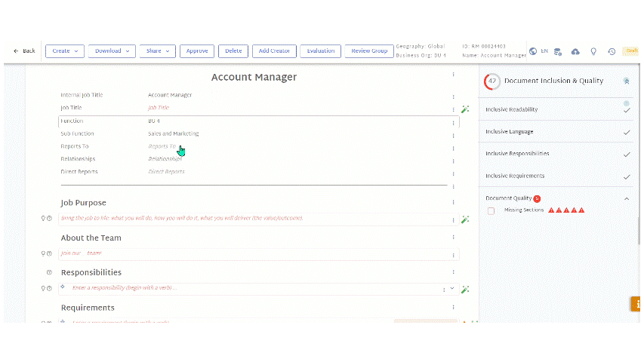Click the Review Group button
Screen dimensions: 644x362
tap(369, 51)
